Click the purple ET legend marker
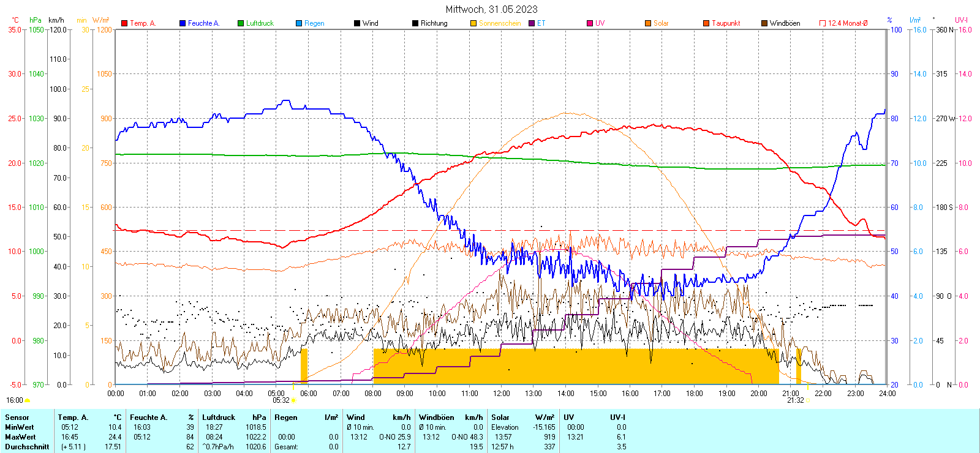 click(x=532, y=23)
